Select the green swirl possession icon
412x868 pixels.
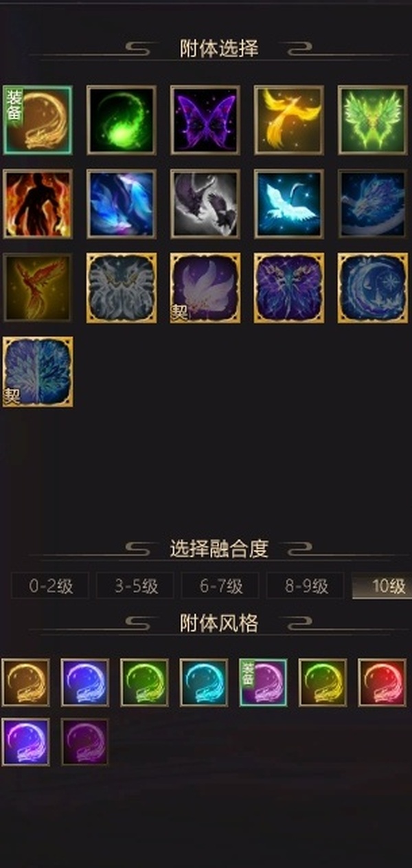point(122,120)
